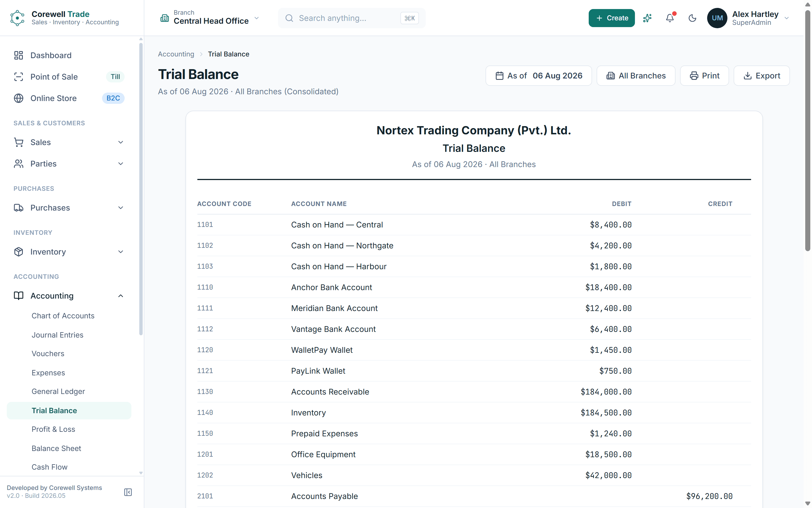Select Anchor Bank Account row name
The image size is (812, 508).
[x=332, y=287]
